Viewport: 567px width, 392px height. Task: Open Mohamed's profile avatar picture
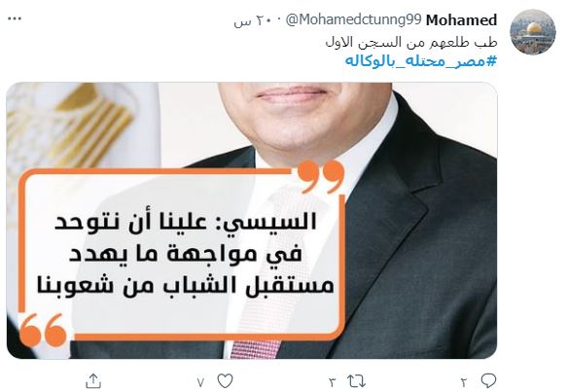pos(532,32)
